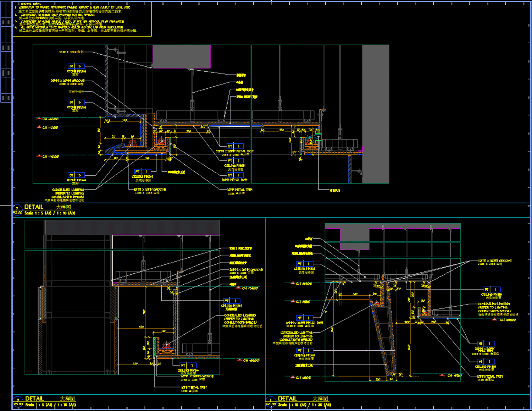This screenshot has height=411, width=532.
Task: Select the 10MM x 10MM GROOVE annotation
Action: (150, 190)
